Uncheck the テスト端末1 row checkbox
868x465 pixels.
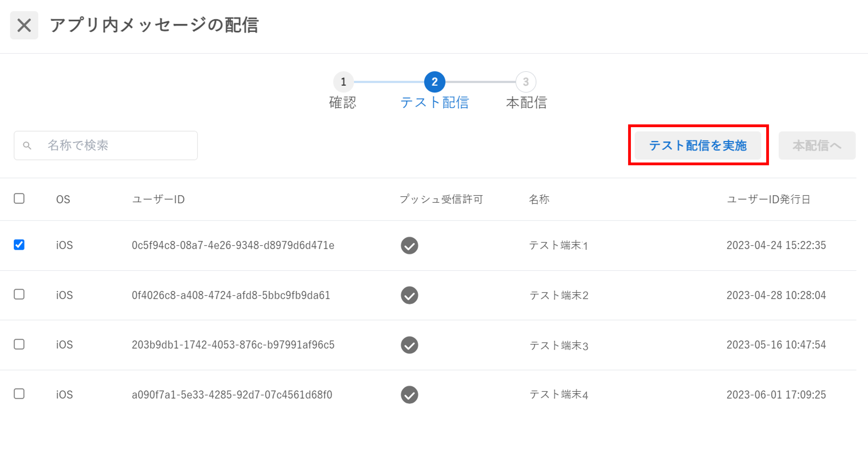(19, 245)
